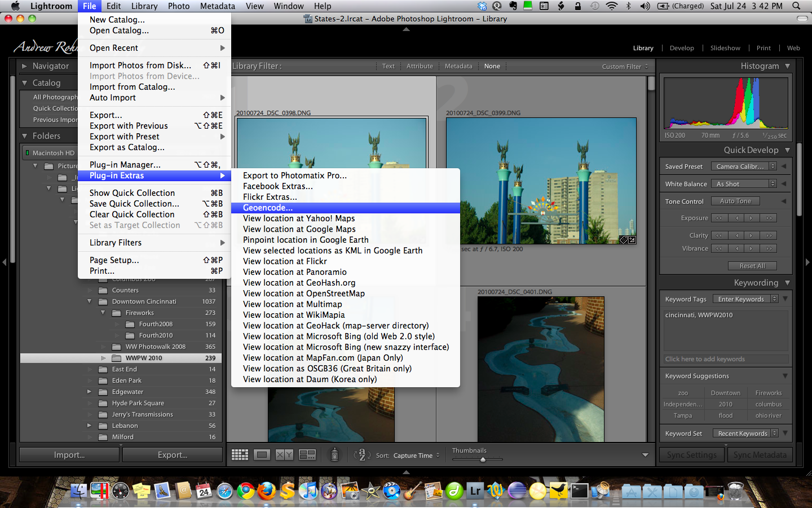Enable Attribute library filter
The width and height of the screenshot is (812, 508).
coord(420,66)
